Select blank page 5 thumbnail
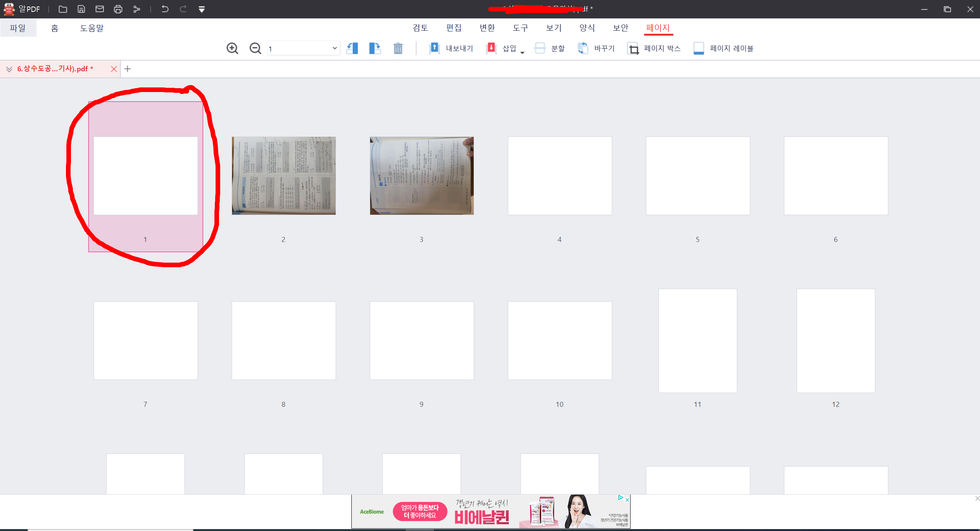 click(698, 176)
